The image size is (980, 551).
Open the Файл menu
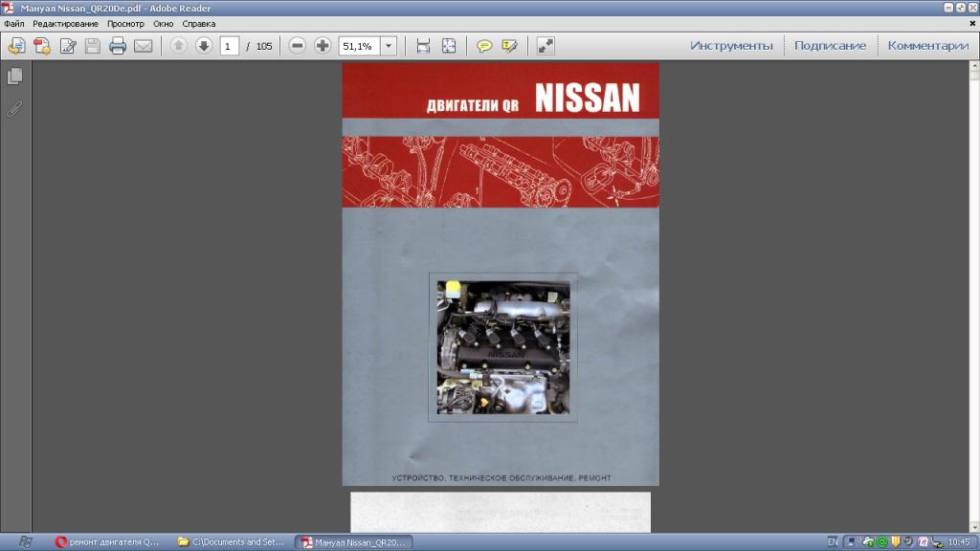(x=13, y=24)
